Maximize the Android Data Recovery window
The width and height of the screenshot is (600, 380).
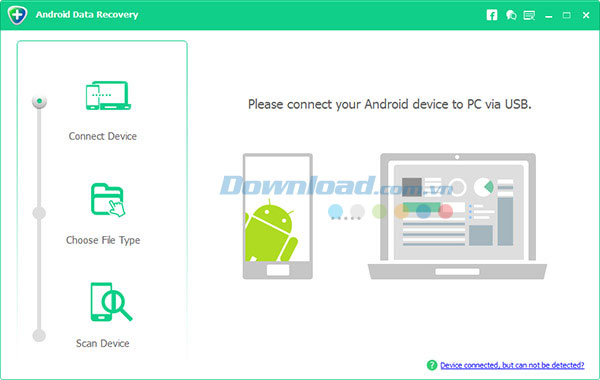[x=567, y=15]
